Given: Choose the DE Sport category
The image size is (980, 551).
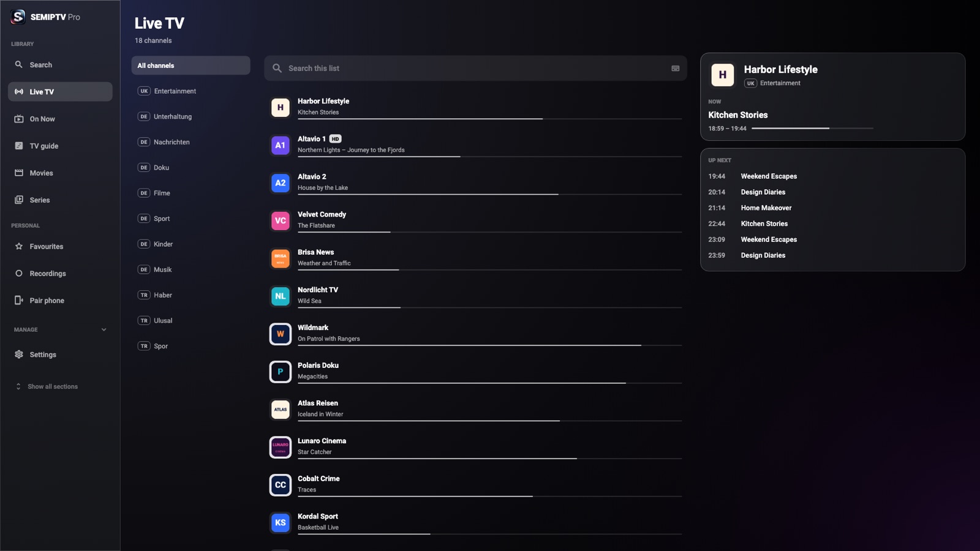Looking at the screenshot, I should [x=190, y=219].
